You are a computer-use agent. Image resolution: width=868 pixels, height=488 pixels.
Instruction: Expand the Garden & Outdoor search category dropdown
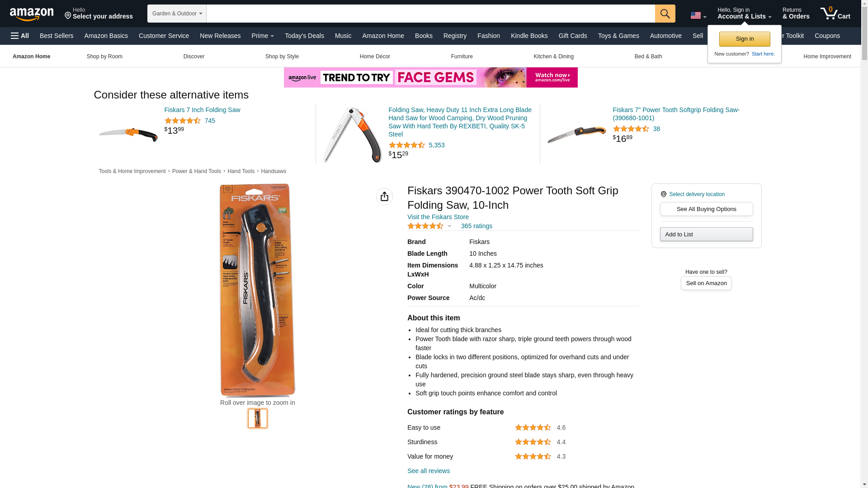(177, 14)
